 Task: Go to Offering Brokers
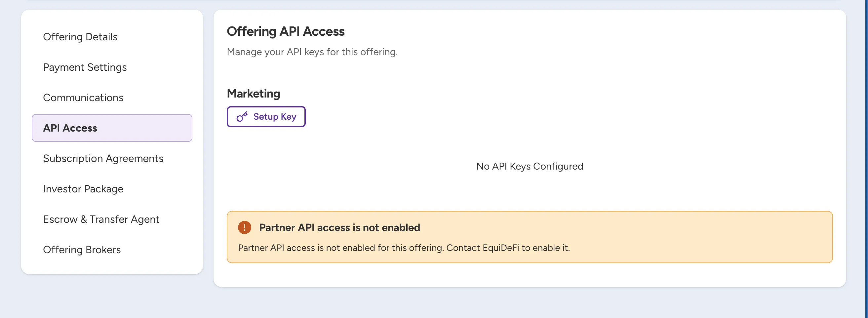pyautogui.click(x=82, y=250)
